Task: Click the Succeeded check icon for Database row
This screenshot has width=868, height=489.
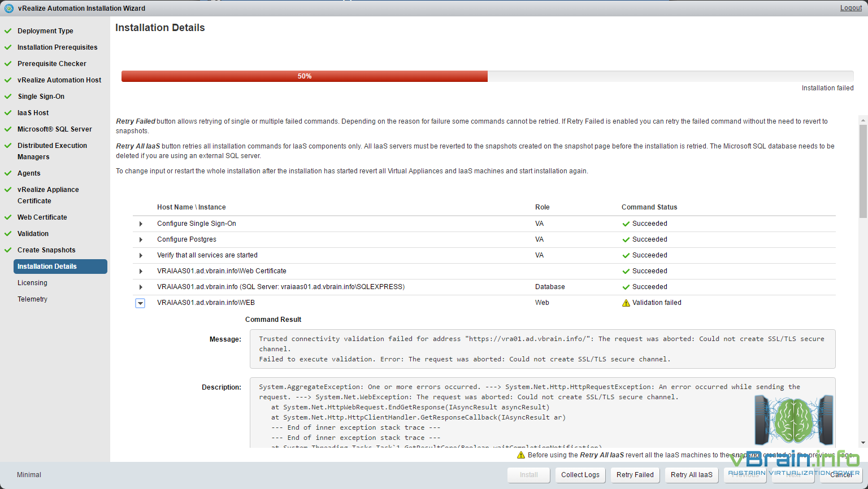Action: [626, 287]
